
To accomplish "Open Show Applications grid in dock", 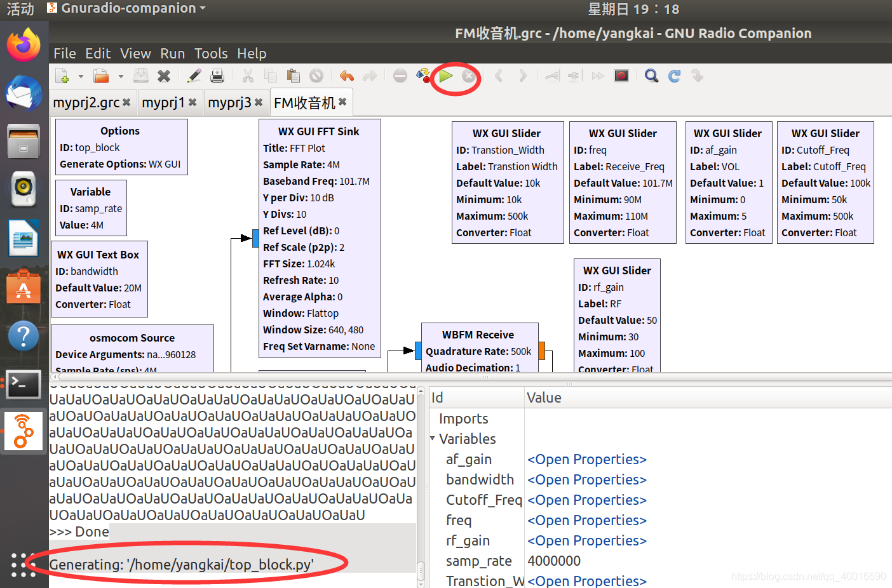I will click(24, 565).
